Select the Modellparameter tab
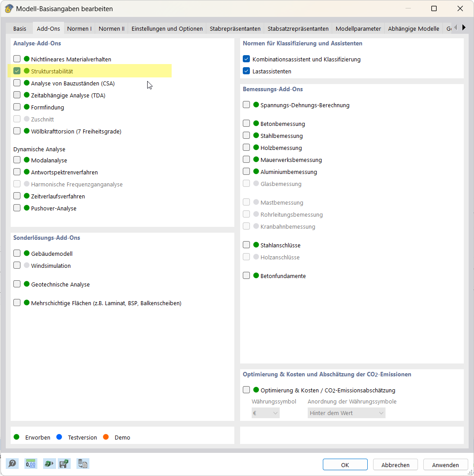This screenshot has width=474, height=476. point(358,28)
